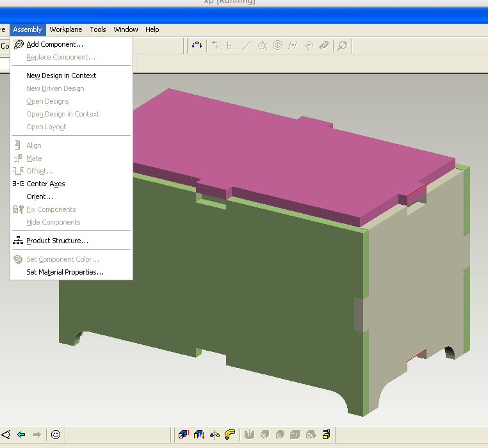Click the fix/anchor constraint icon
This screenshot has width=488, height=448.
(x=323, y=45)
